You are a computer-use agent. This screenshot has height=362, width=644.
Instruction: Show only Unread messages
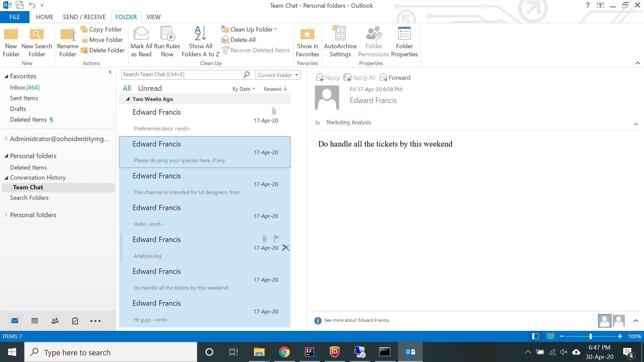tap(150, 88)
